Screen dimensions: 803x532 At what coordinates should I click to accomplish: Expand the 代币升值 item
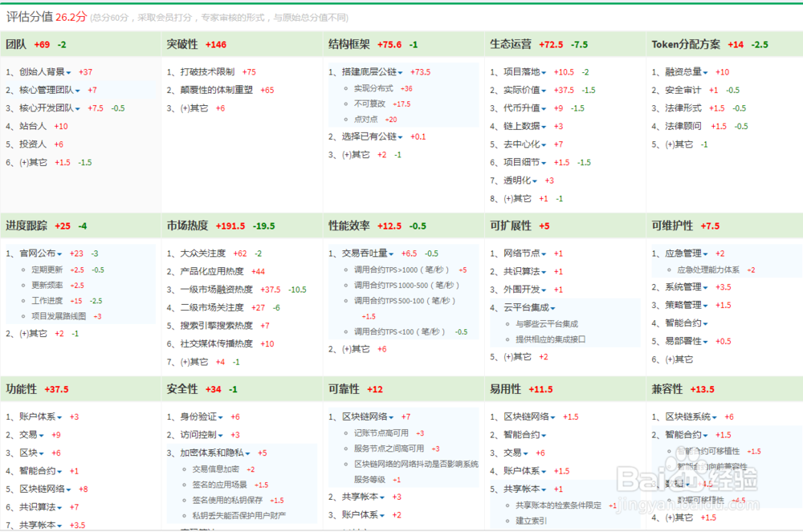[x=544, y=108]
